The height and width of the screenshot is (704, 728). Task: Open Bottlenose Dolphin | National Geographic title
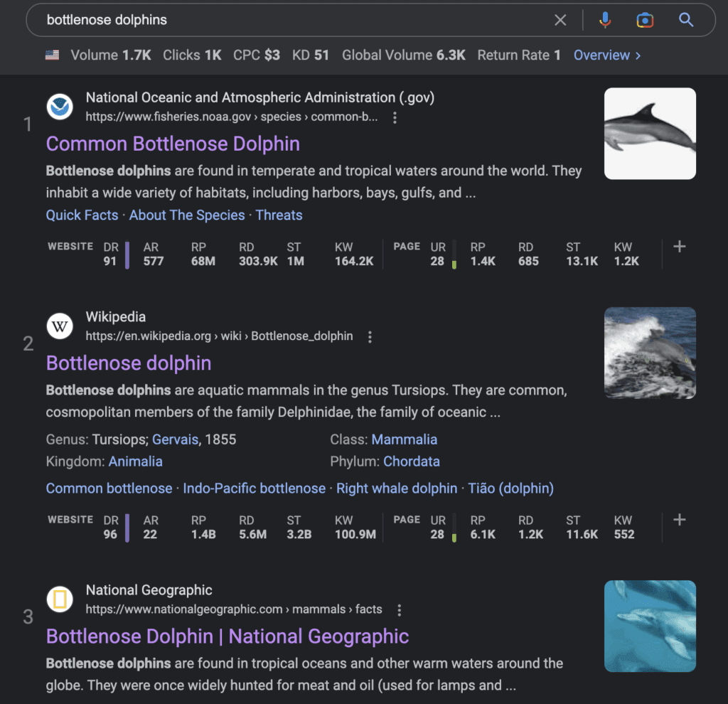pos(227,636)
